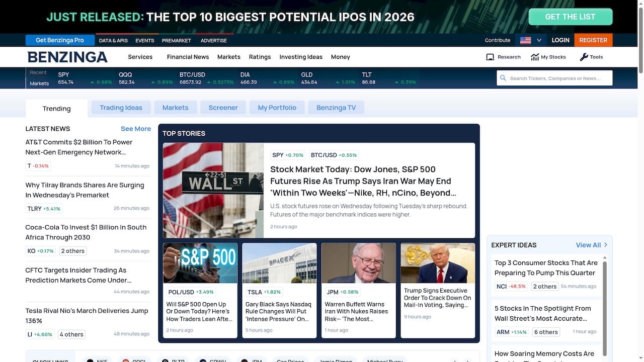Viewport: 644px width, 362px height.
Task: Switch ticker bar to Markets
Action: coord(39,83)
